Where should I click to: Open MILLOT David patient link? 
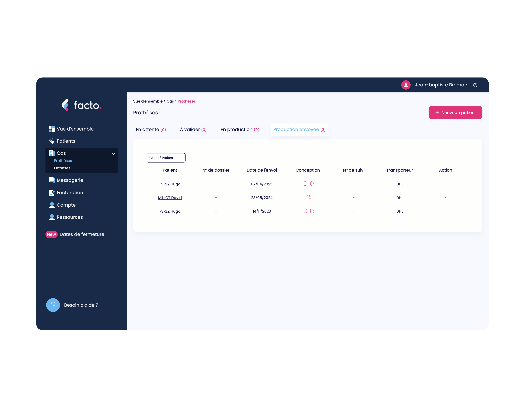tap(170, 198)
